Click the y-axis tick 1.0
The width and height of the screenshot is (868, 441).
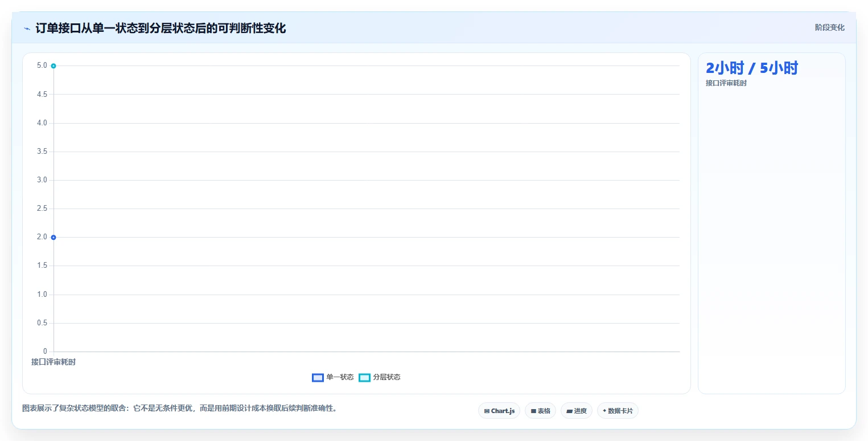[x=42, y=295]
